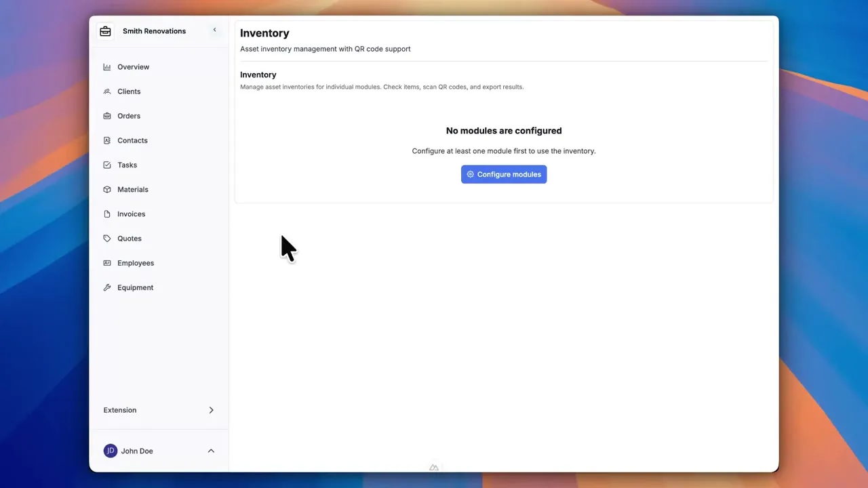Viewport: 868px width, 488px height.
Task: Click the Materials cube icon
Action: [107, 190]
